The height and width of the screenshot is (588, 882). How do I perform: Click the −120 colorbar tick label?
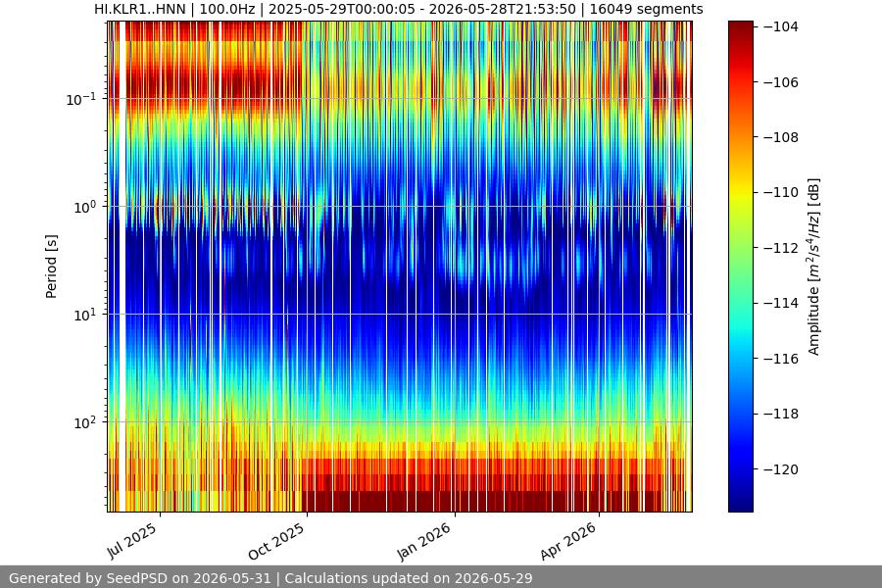(x=781, y=469)
